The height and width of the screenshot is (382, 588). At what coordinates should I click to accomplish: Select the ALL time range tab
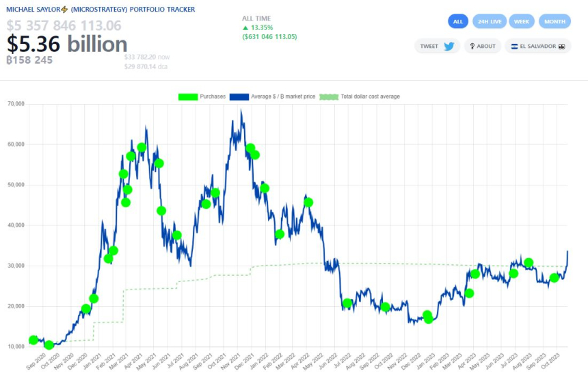tap(458, 21)
